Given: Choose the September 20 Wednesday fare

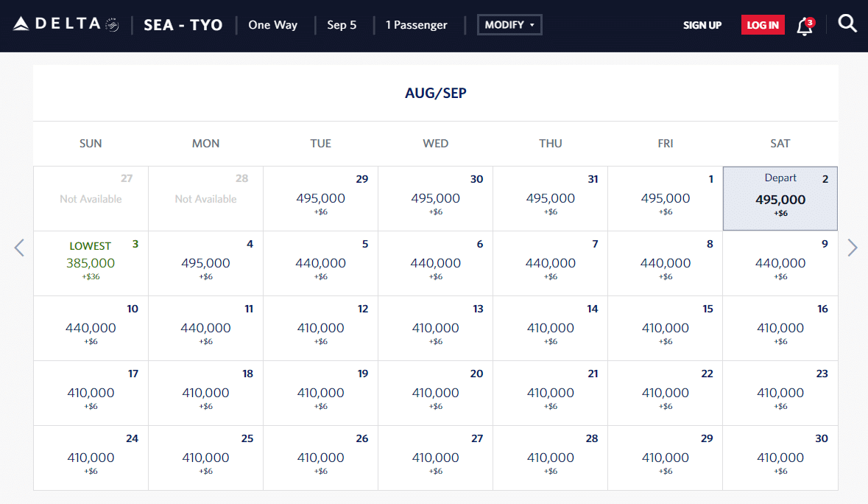Looking at the screenshot, I should point(436,393).
